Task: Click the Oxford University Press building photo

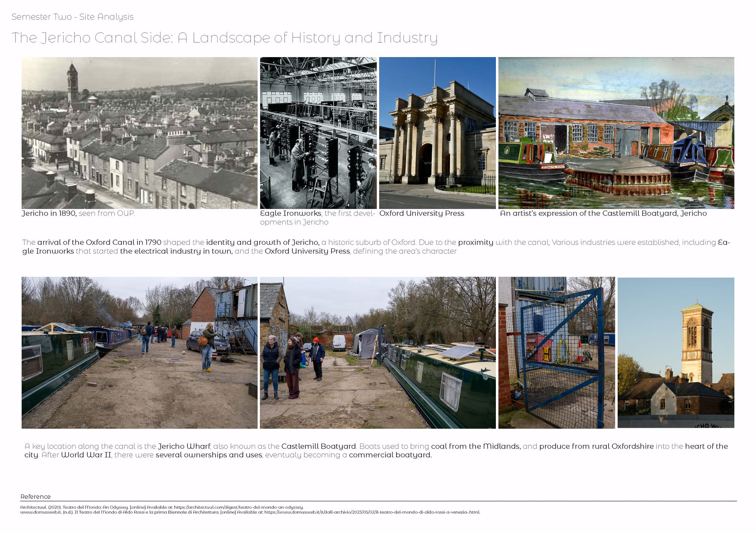Action: coord(437,133)
